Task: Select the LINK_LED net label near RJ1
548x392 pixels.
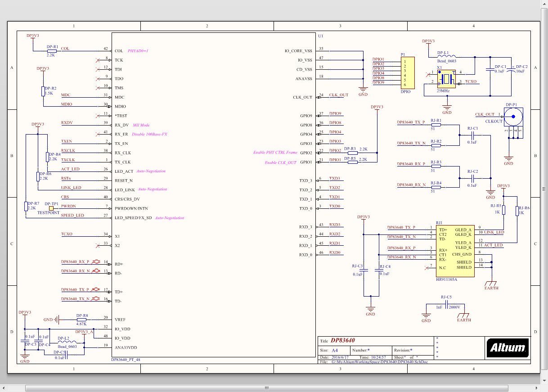Action: pyautogui.click(x=494, y=232)
